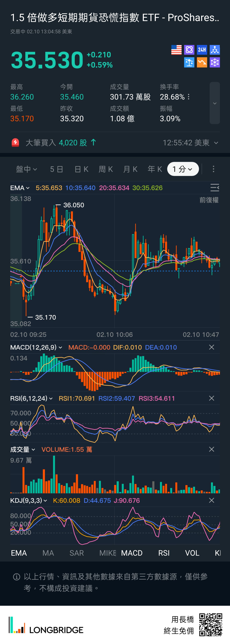Tap the 大筆買入 4,020 股 alert row

pos(115,143)
